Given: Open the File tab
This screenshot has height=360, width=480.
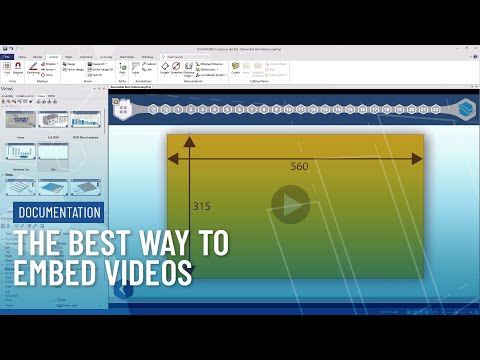Looking at the screenshot, I should pos(7,57).
